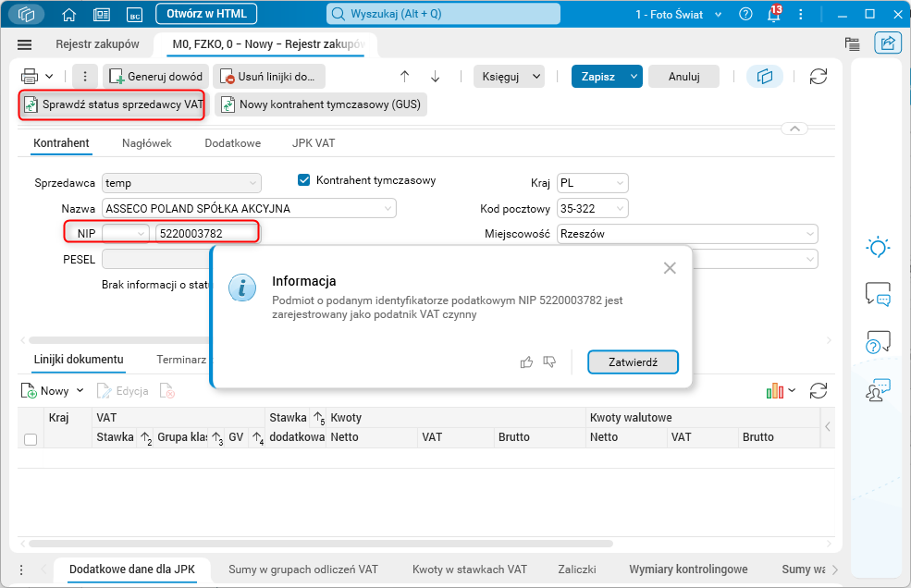Click Otwórz w HTML button
The width and height of the screenshot is (911, 588).
click(x=206, y=14)
